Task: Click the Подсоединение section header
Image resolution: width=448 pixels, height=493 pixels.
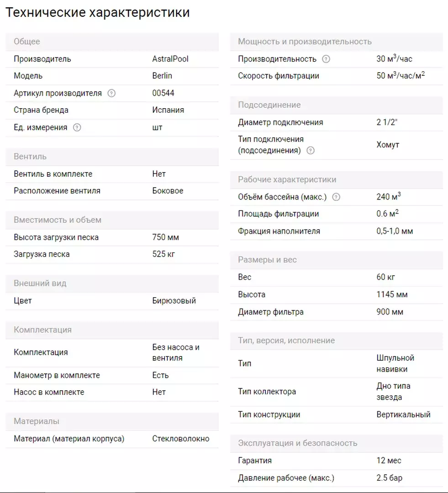Action: [x=336, y=105]
